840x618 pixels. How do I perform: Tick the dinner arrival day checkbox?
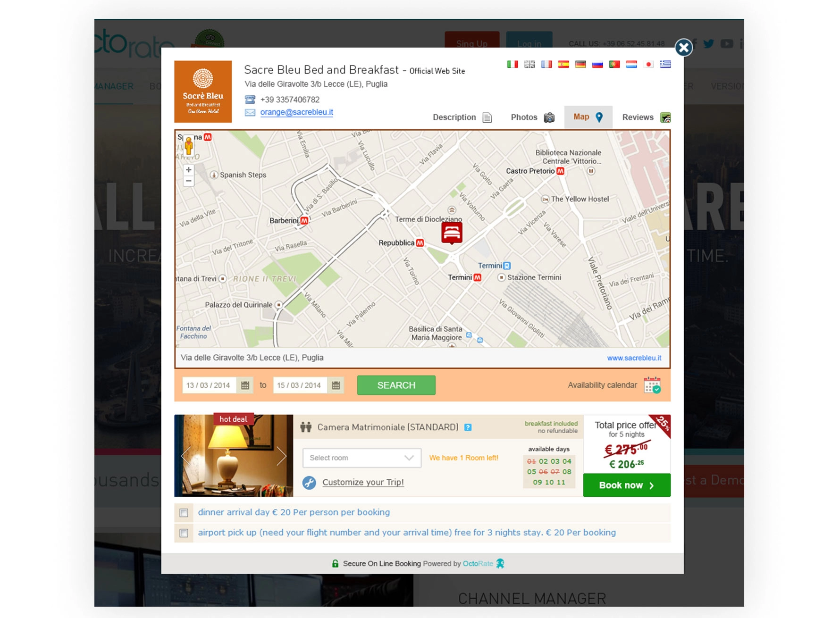(x=184, y=513)
